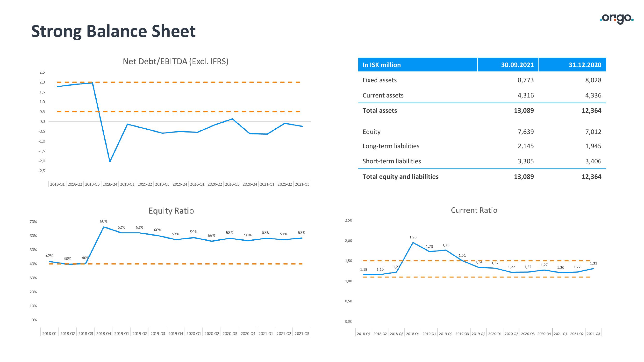
Task: Click the fixed assets value 8,028
Action: pyautogui.click(x=593, y=80)
